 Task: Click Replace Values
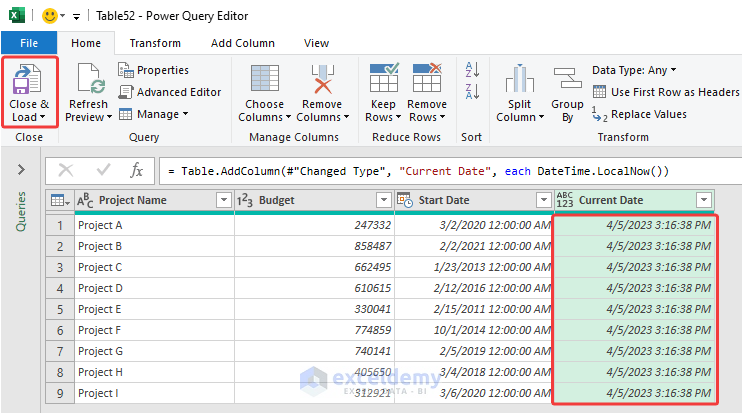[639, 114]
